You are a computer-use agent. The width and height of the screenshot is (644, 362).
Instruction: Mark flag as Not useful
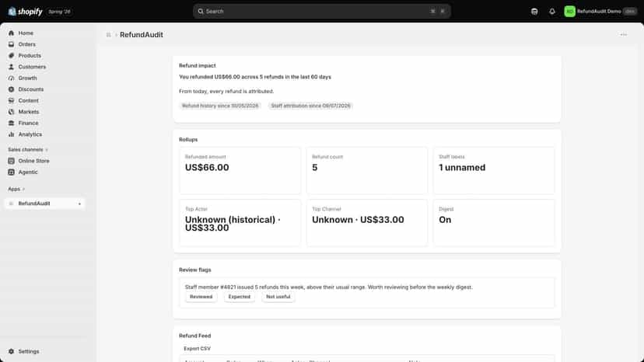278,297
